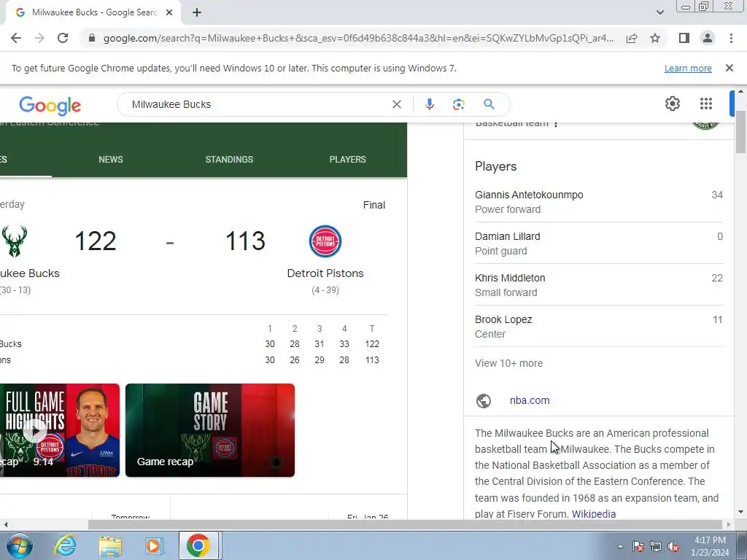Close the Milwaukee Bucks Google Search tab
The height and width of the screenshot is (560, 747).
(169, 13)
